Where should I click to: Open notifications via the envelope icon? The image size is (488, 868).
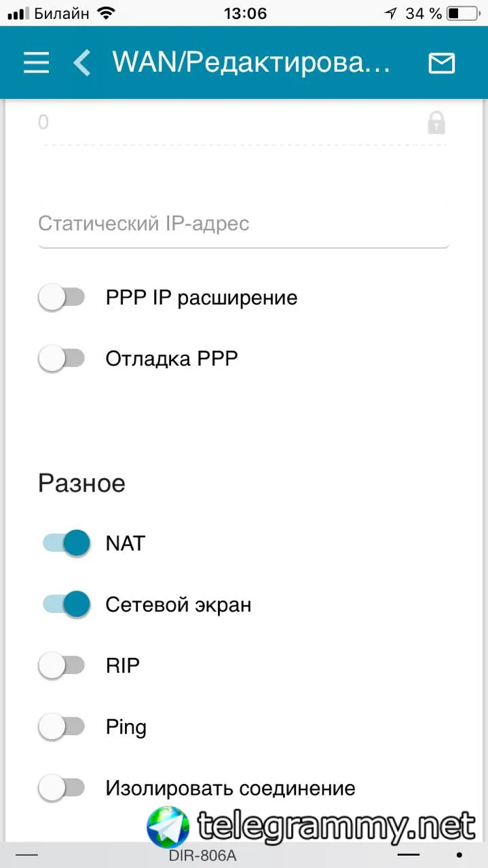coord(441,63)
